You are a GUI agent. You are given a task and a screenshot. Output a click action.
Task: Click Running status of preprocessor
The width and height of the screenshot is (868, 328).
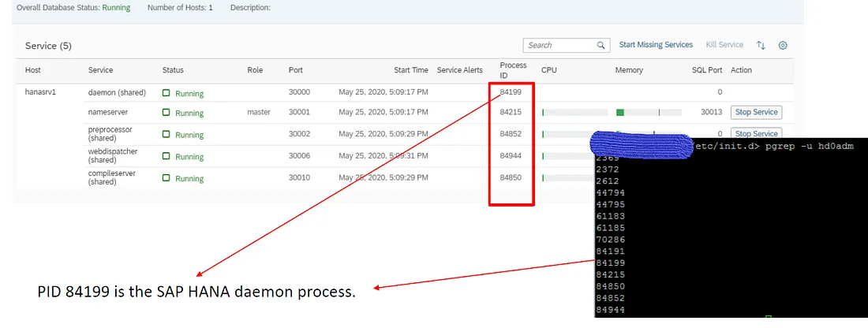(x=183, y=134)
